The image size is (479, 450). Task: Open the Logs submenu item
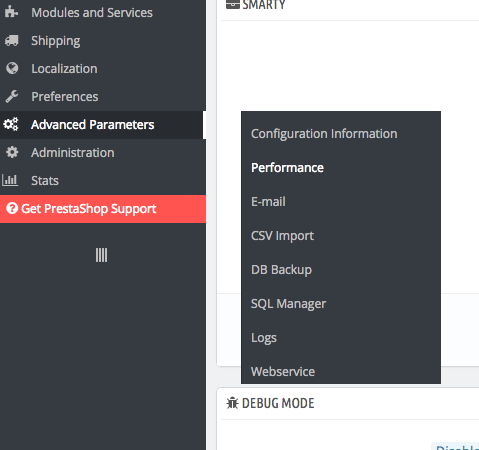coord(264,338)
